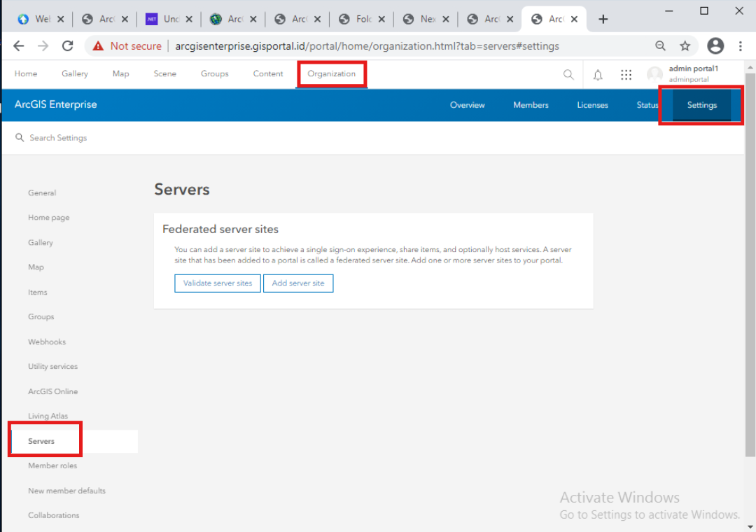Open Items in settings sidebar
Screen dimensions: 756x532
[38, 293]
